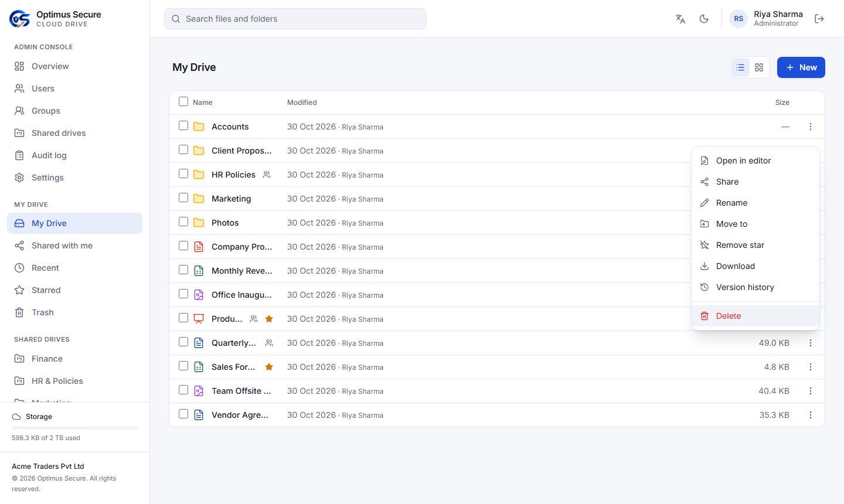This screenshot has width=844, height=504.
Task: Click the star on Produ... row
Action: 269,319
